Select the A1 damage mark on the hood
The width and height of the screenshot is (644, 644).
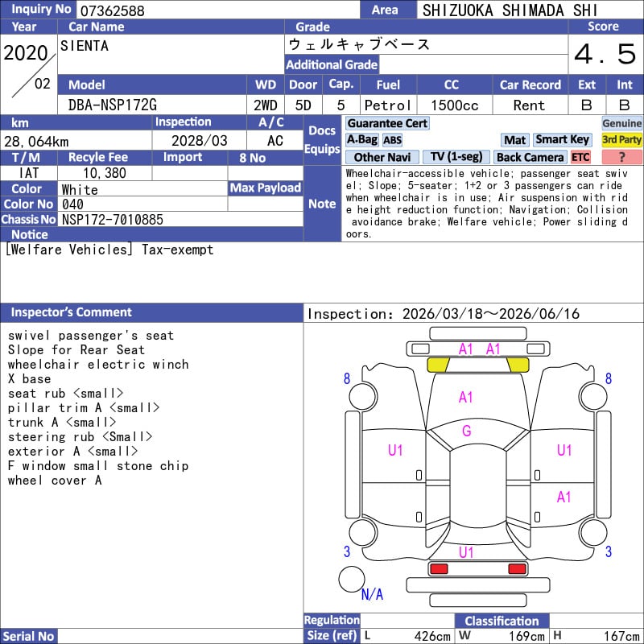[x=466, y=397]
